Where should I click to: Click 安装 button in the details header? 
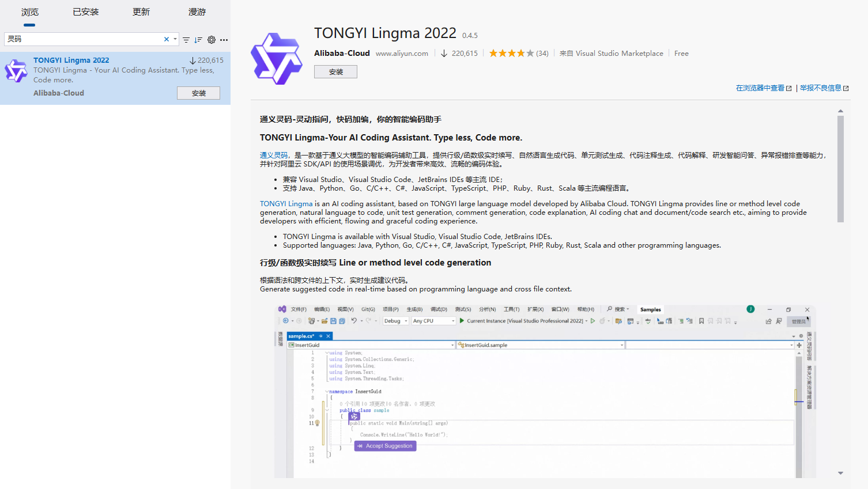click(335, 72)
